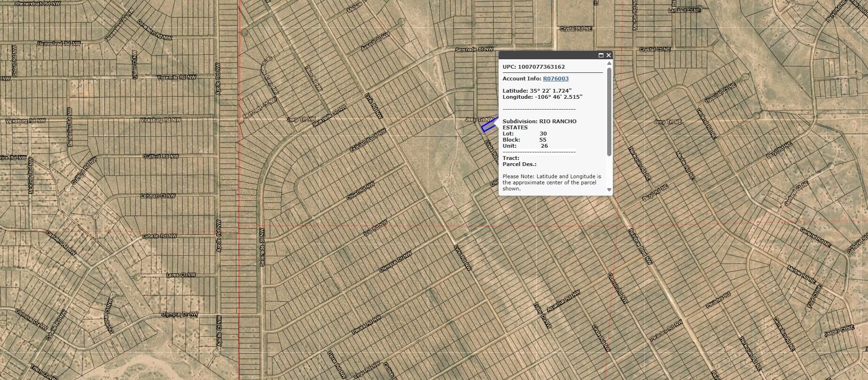Click the Latitude value in the popup

pos(552,90)
